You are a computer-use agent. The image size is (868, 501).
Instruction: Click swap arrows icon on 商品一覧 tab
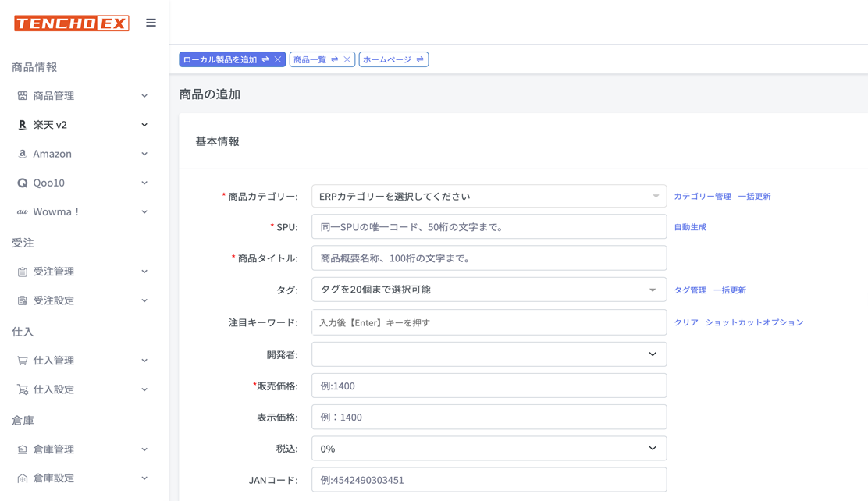334,59
